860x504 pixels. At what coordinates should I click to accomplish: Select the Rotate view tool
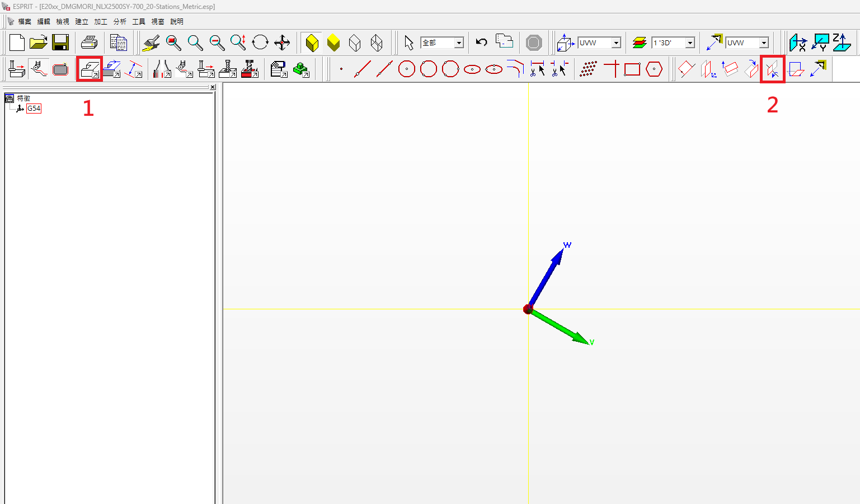pyautogui.click(x=260, y=43)
